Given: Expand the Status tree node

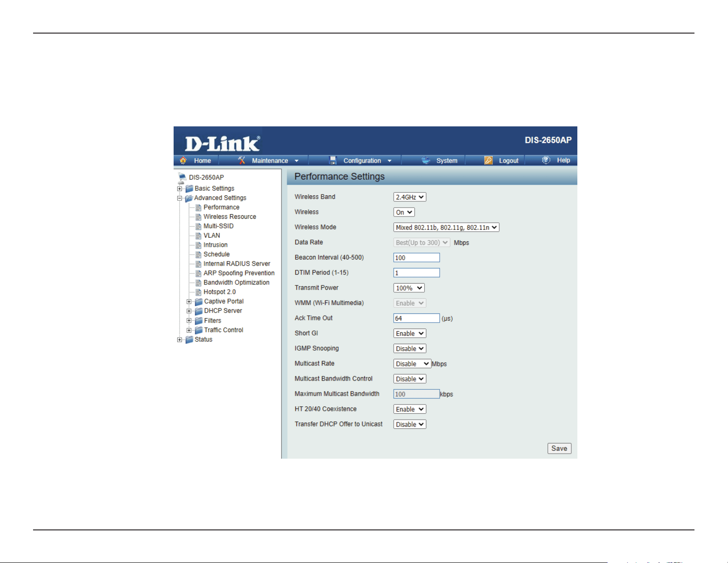Looking at the screenshot, I should [180, 340].
